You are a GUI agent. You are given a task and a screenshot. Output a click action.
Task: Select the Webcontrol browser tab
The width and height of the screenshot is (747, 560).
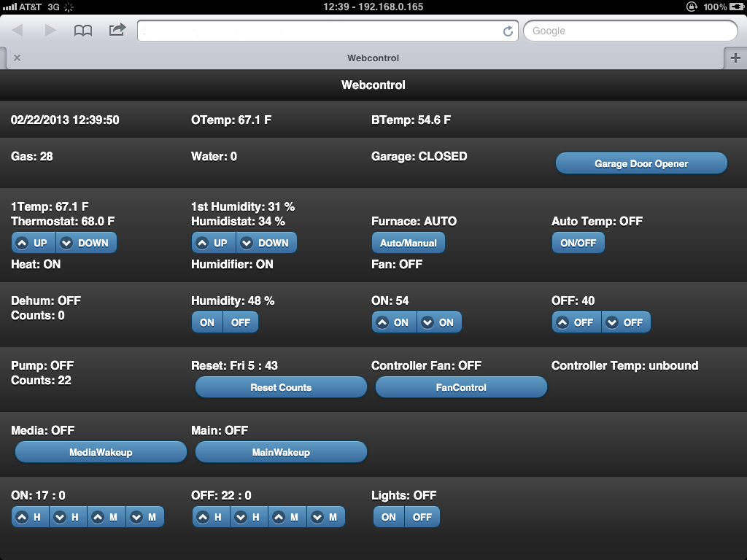point(373,58)
